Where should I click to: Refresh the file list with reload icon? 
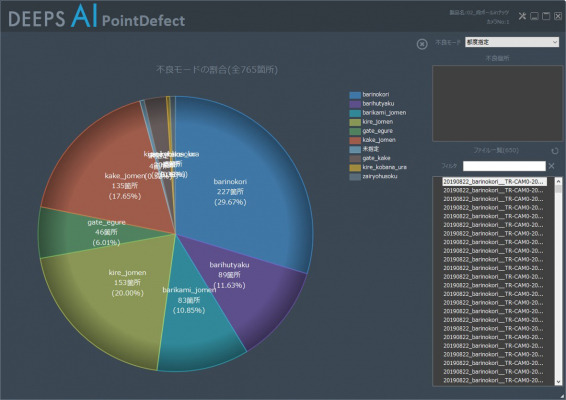pos(555,151)
